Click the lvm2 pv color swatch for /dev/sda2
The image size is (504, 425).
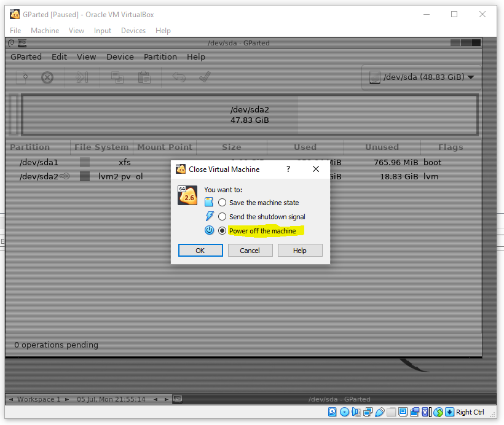85,176
